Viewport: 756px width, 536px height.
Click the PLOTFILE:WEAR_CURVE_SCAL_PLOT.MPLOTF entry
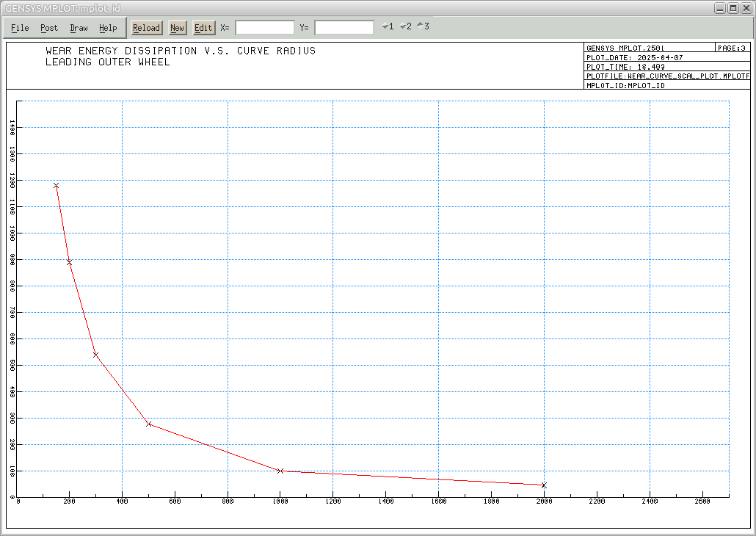[x=666, y=75]
